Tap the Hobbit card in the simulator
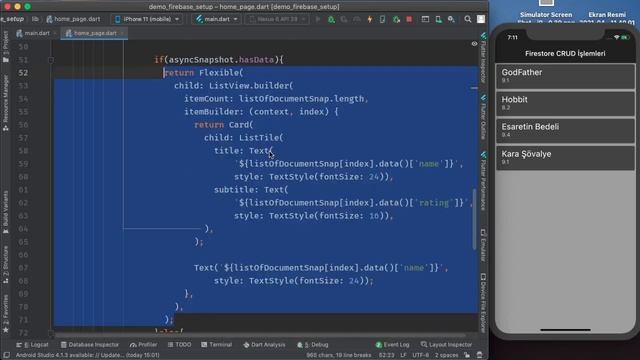Viewport: 640px width, 360px height. tap(565, 103)
